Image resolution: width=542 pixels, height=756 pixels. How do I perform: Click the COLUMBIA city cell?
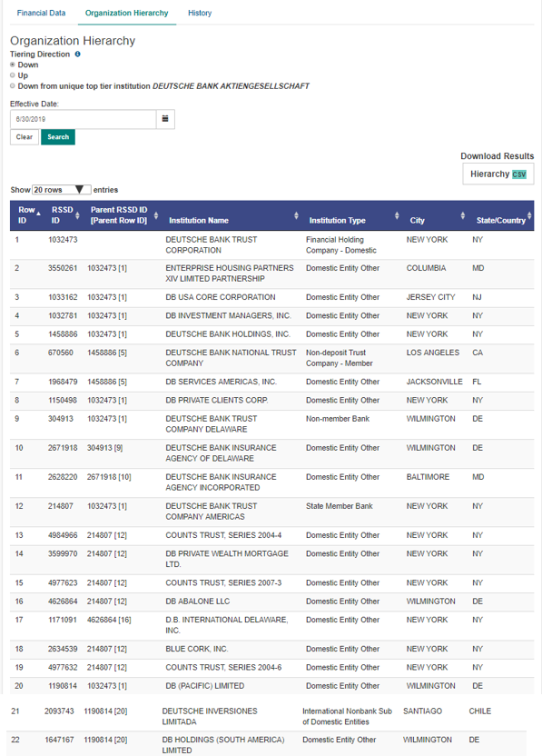[x=427, y=268]
